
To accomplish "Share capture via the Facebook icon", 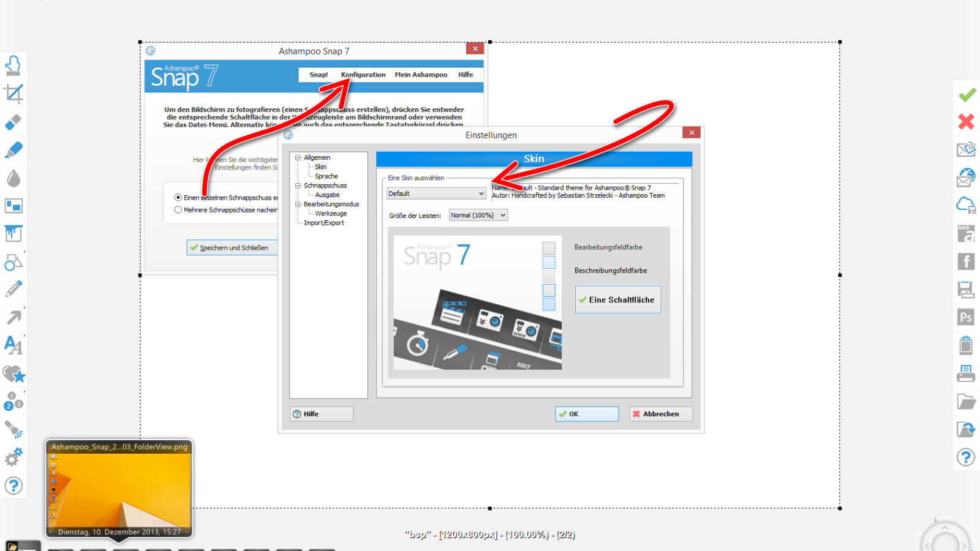I will (966, 261).
